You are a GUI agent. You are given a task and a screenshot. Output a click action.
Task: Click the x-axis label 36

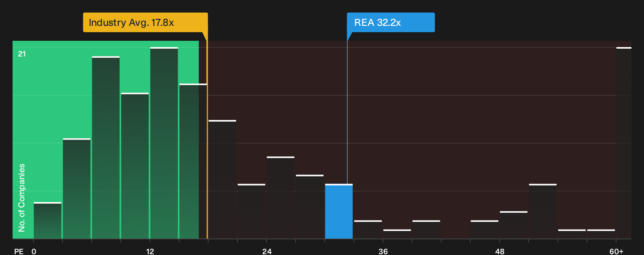coord(383,251)
